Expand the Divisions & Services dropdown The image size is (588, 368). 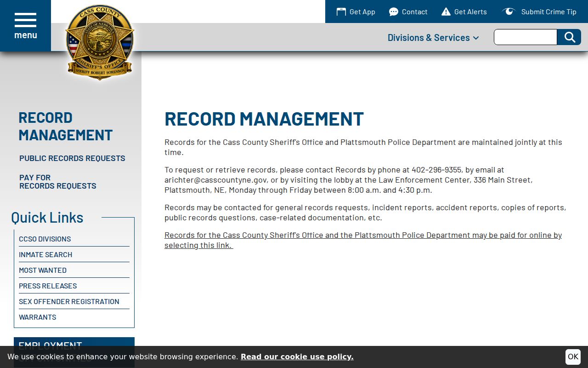click(x=433, y=38)
